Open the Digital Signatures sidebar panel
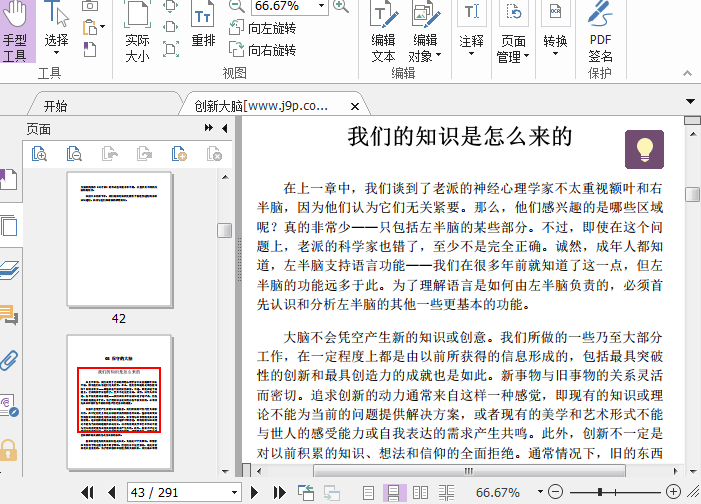The width and height of the screenshot is (701, 504). 9,405
